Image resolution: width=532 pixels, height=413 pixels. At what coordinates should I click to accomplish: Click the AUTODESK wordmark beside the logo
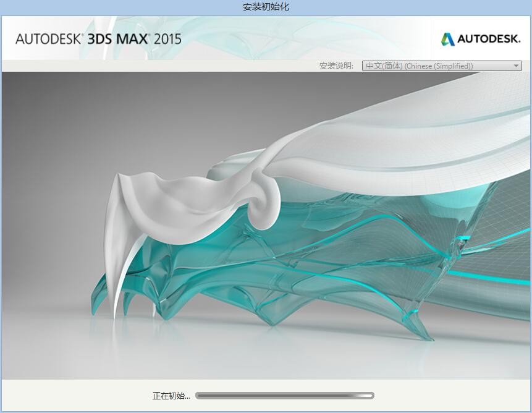tap(488, 39)
